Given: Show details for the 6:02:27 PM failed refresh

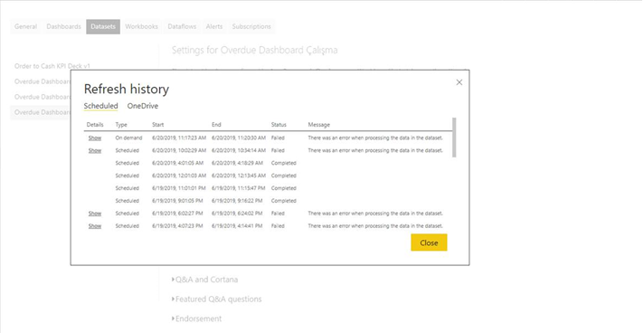Looking at the screenshot, I should click(95, 214).
